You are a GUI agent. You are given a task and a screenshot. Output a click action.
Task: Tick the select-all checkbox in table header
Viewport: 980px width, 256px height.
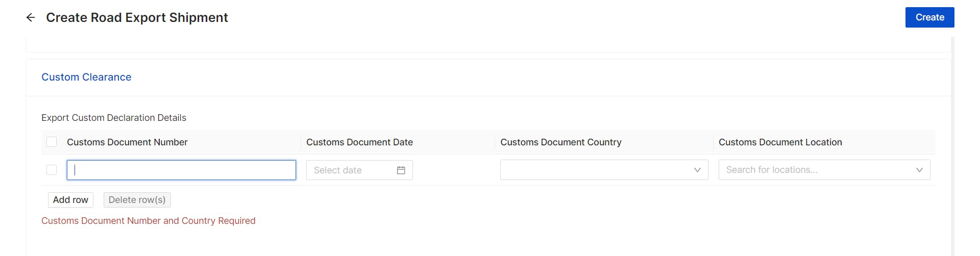[52, 142]
